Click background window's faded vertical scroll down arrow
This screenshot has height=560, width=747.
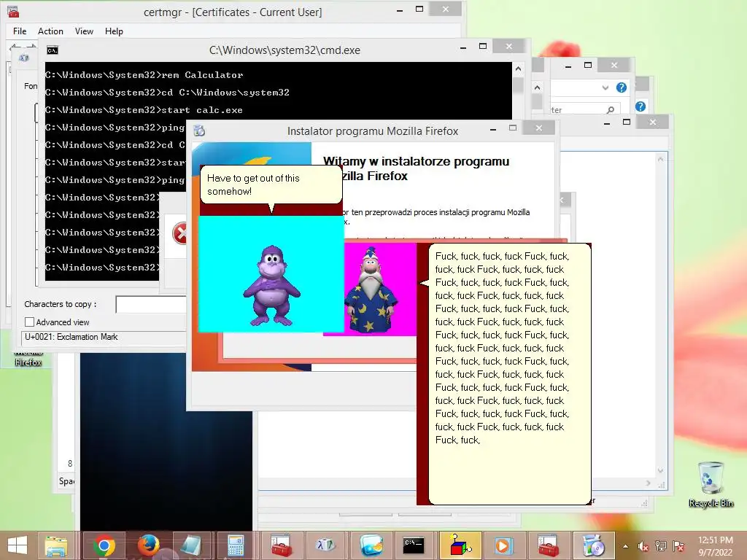[660, 470]
